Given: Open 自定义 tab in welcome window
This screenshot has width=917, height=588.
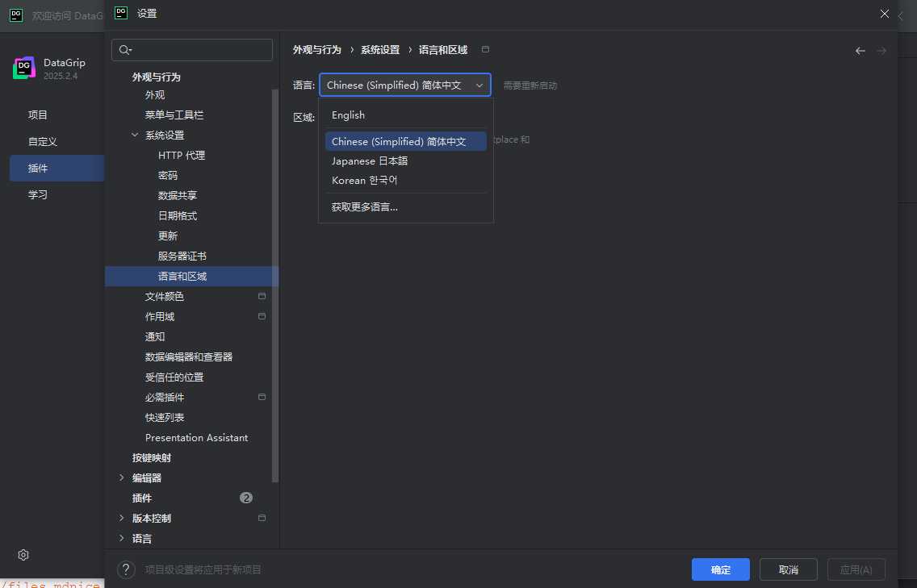Looking at the screenshot, I should [x=43, y=141].
